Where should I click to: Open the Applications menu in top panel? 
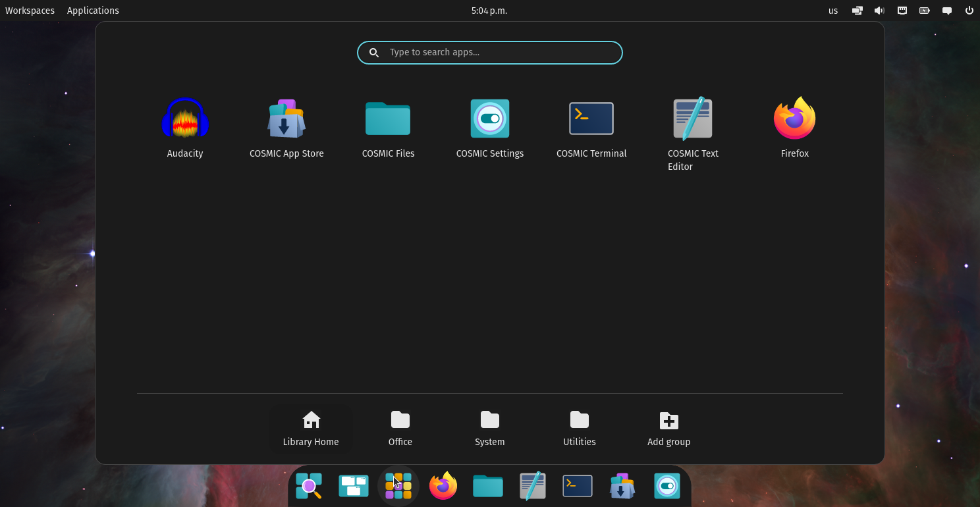click(x=93, y=11)
